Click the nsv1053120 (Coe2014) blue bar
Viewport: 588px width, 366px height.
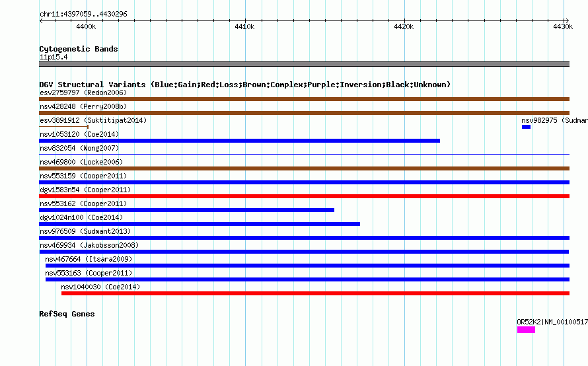pyautogui.click(x=239, y=141)
